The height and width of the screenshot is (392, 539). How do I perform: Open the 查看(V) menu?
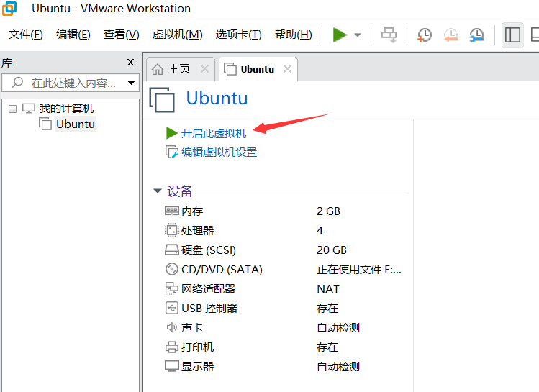coord(122,35)
